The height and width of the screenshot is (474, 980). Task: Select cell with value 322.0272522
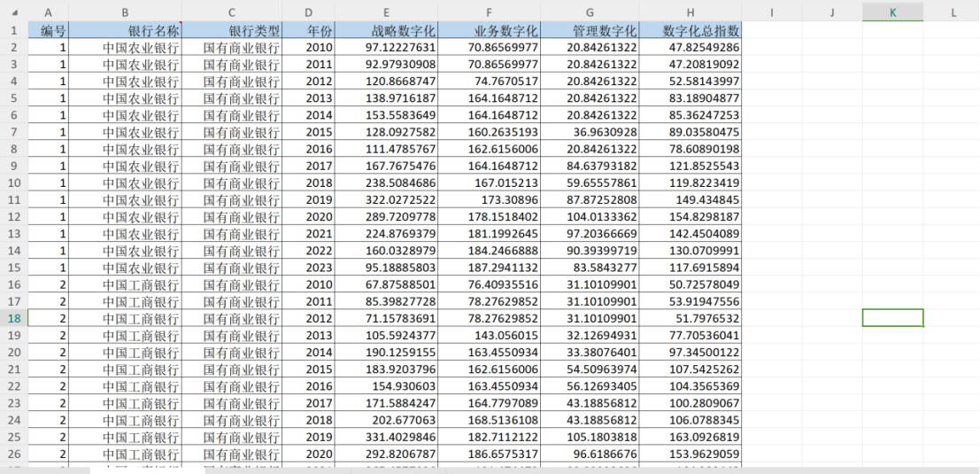pos(386,198)
